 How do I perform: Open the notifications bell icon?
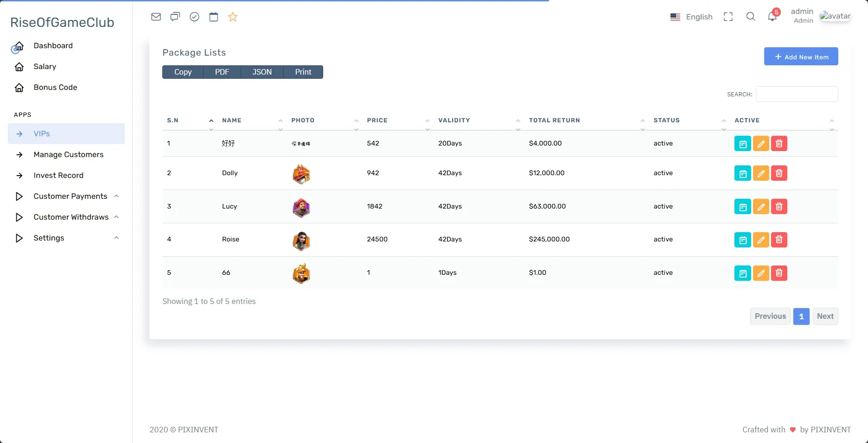pos(772,17)
